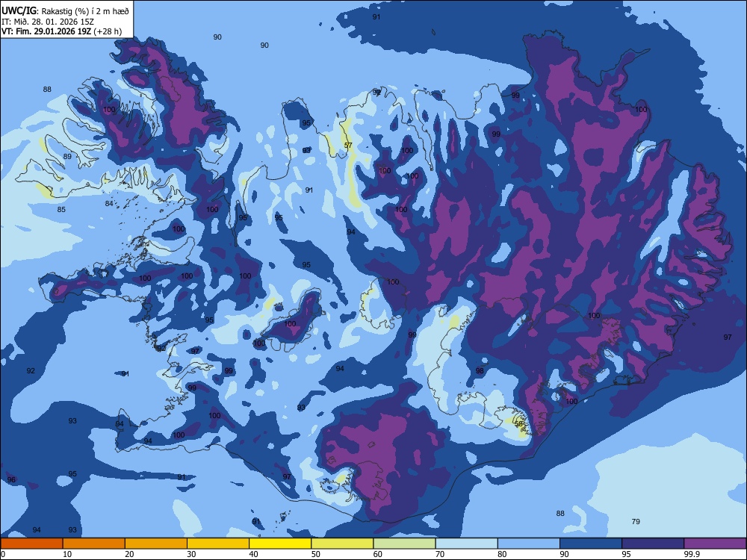Image resolution: width=747 pixels, height=560 pixels.
Task: Click the bright yellow 40–50 legend swatch
Action: pyautogui.click(x=280, y=544)
